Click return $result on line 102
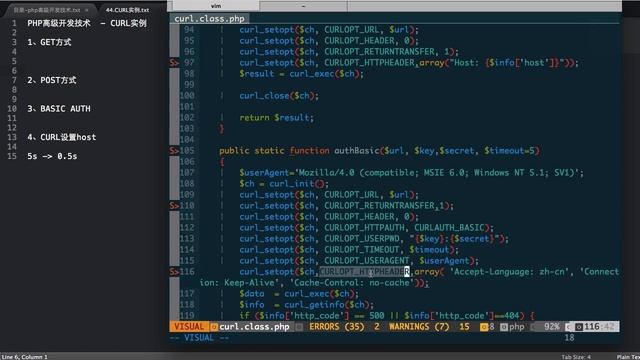 coord(276,118)
